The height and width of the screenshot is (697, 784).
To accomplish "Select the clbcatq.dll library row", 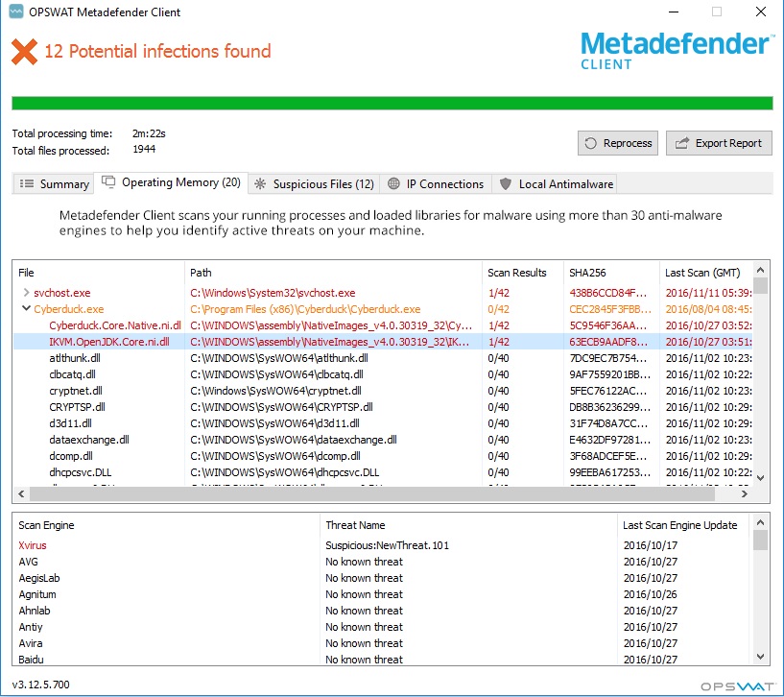I will 383,374.
